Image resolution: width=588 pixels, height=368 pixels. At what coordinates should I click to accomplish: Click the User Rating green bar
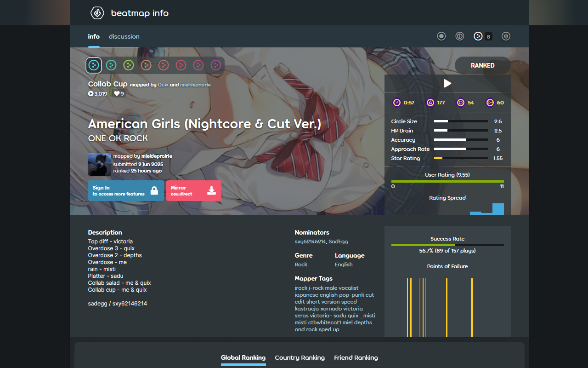pyautogui.click(x=447, y=181)
